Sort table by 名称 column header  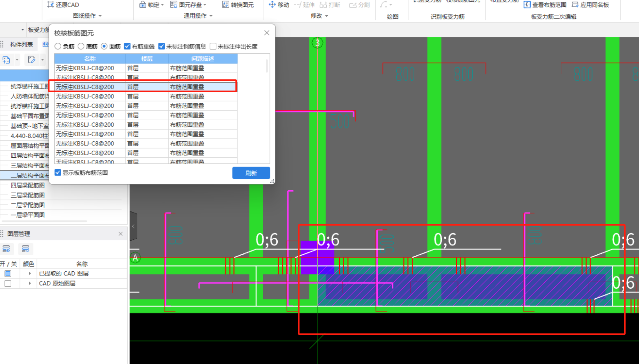tap(90, 58)
